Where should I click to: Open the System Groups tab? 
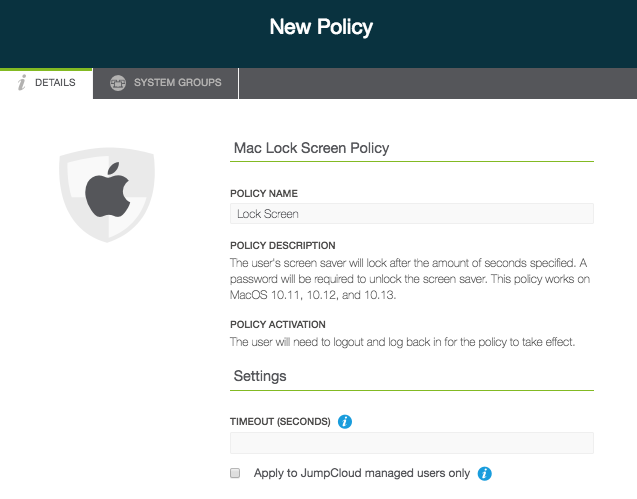(166, 83)
